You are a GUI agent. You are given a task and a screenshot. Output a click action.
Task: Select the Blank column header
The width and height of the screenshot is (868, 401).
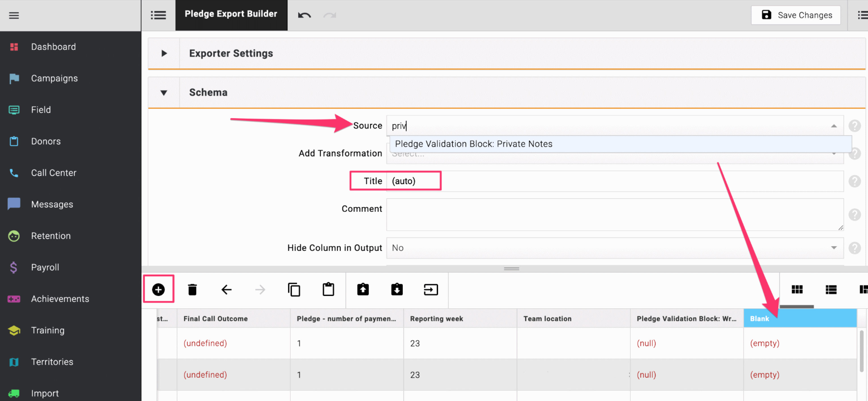[800, 318]
